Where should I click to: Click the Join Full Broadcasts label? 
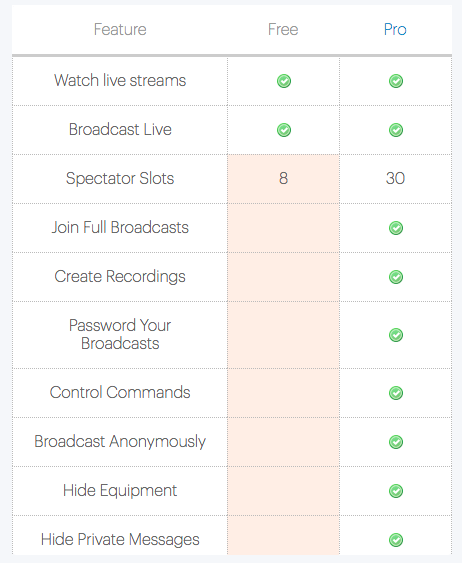[120, 227]
